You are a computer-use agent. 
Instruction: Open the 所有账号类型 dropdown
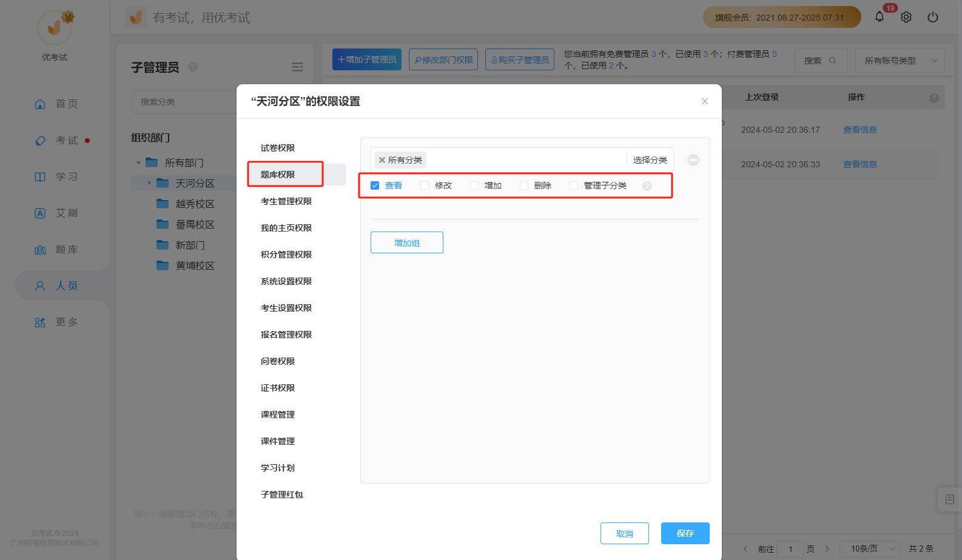click(900, 61)
